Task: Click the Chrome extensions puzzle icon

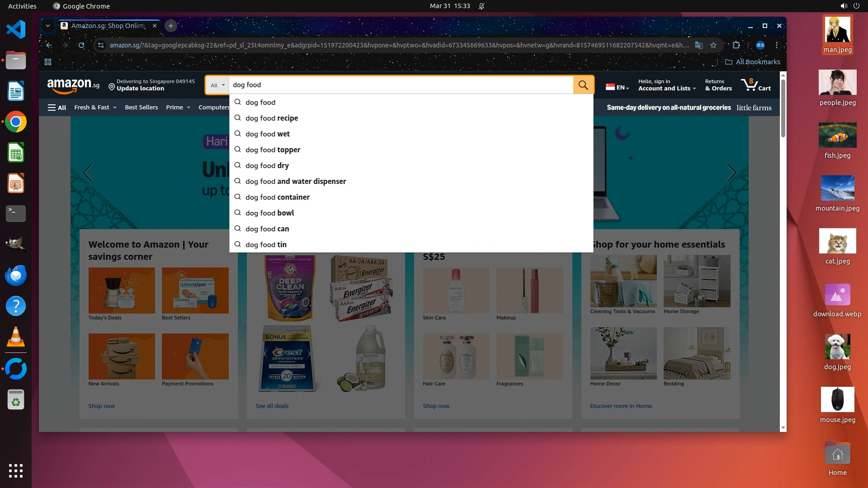Action: pos(736,45)
